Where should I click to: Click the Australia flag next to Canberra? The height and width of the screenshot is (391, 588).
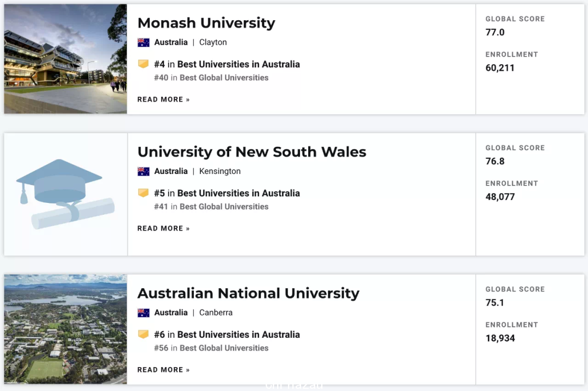(x=143, y=313)
